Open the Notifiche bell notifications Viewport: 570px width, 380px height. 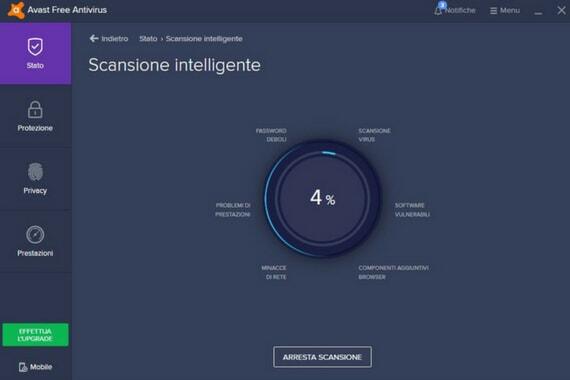(455, 10)
